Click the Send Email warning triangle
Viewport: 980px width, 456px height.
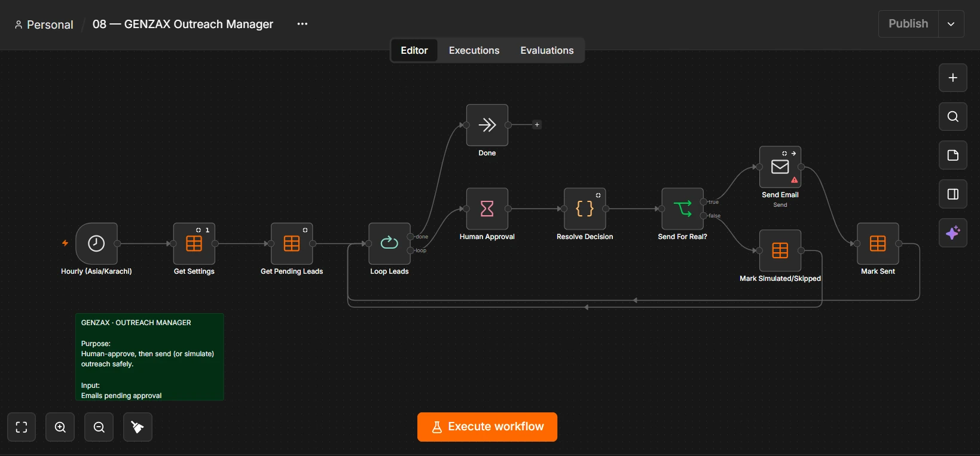click(x=795, y=180)
